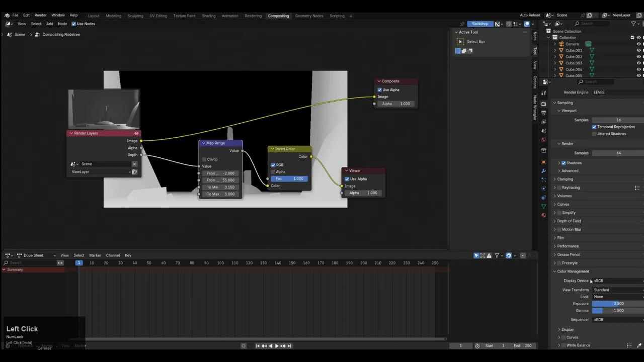Clear scene with X in Render Layers node
This screenshot has height=362, width=644.
click(134, 164)
